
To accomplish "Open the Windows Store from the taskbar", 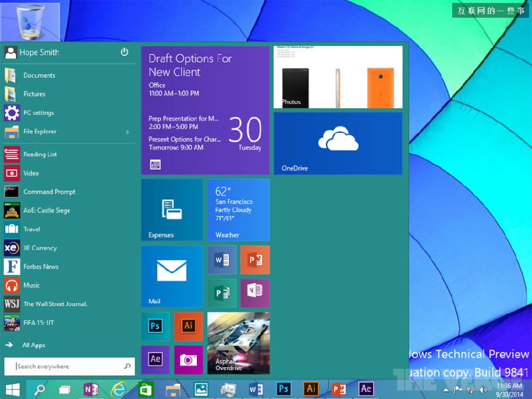I will 145,388.
